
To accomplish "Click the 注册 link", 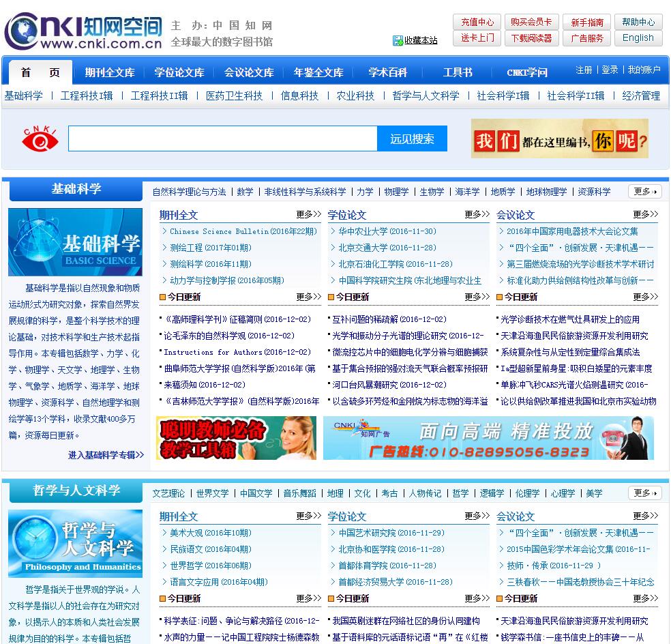I will [x=584, y=70].
